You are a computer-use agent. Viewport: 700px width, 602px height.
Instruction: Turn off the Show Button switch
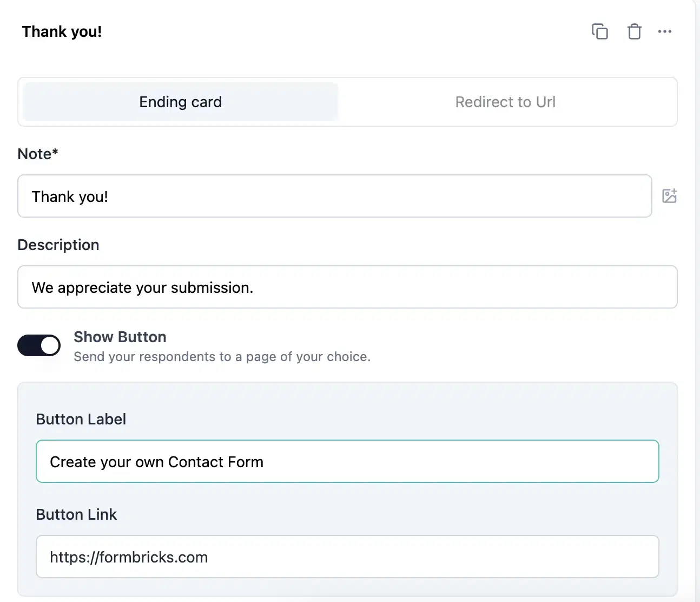pyautogui.click(x=39, y=345)
